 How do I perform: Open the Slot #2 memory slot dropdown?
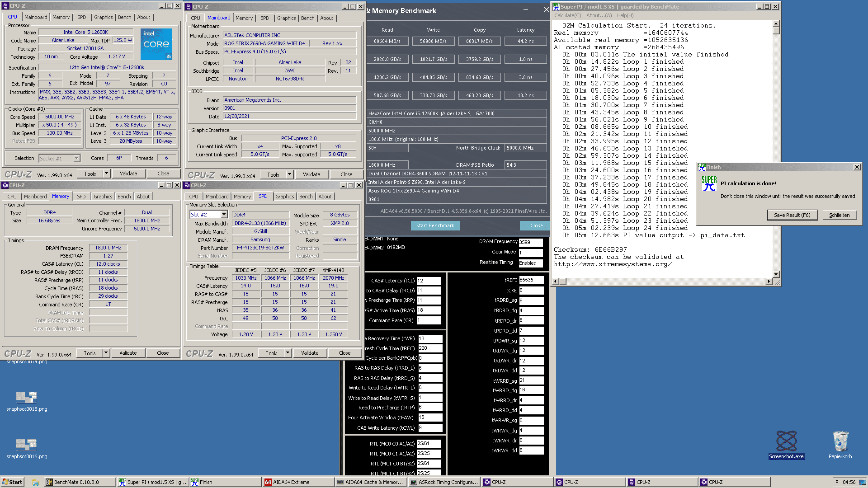coord(223,215)
